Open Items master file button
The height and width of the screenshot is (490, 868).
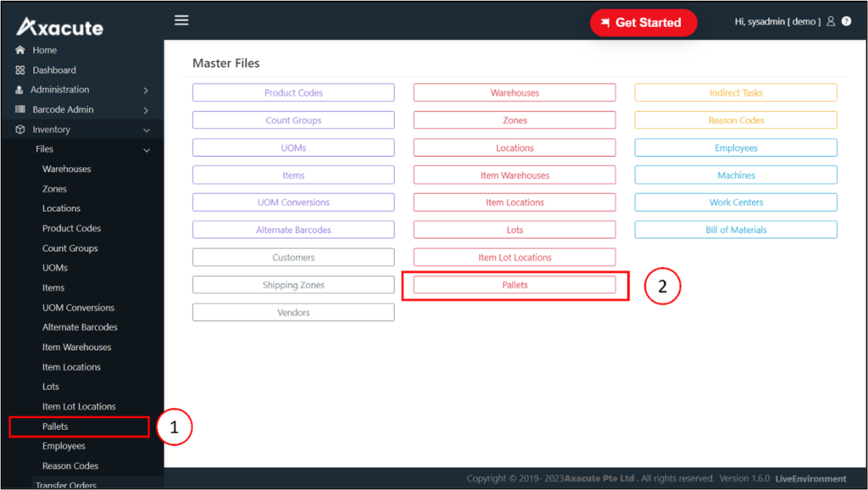293,175
